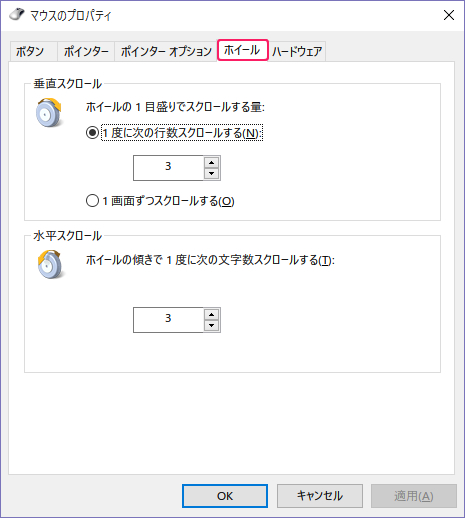Click the 適用(A) button
The height and width of the screenshot is (518, 465).
point(414,496)
